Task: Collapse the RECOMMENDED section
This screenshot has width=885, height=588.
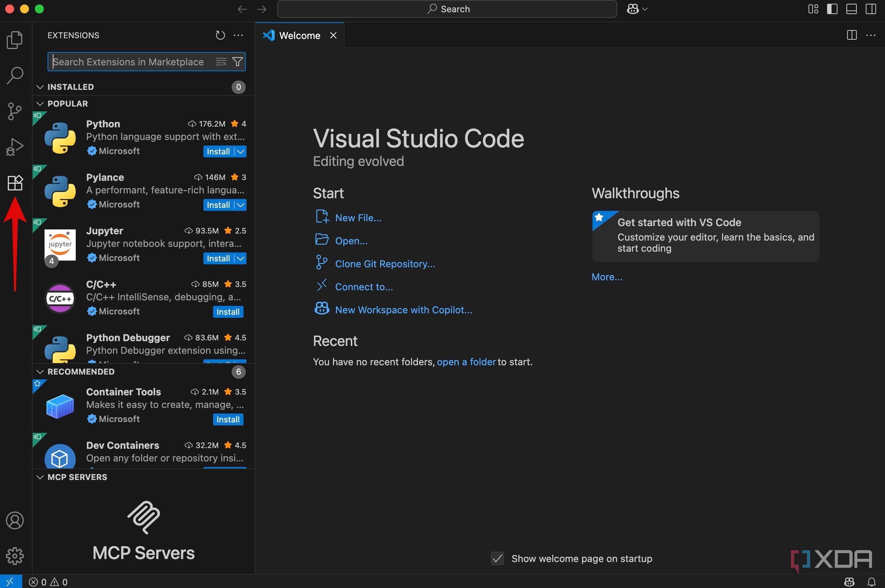Action: click(x=40, y=372)
